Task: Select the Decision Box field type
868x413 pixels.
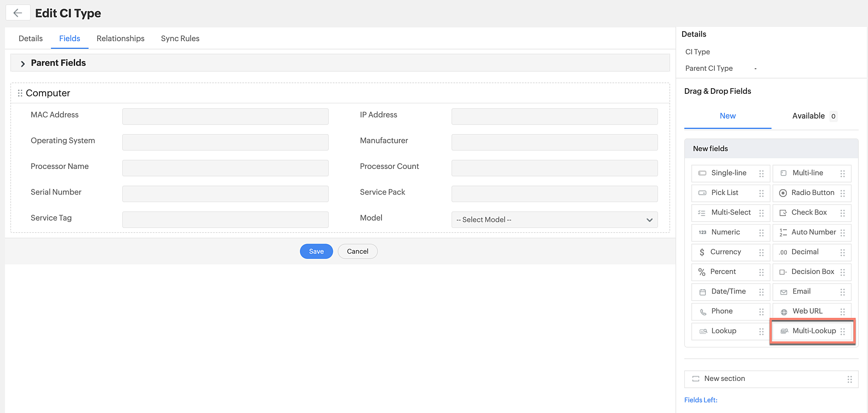Action: pos(783,271)
